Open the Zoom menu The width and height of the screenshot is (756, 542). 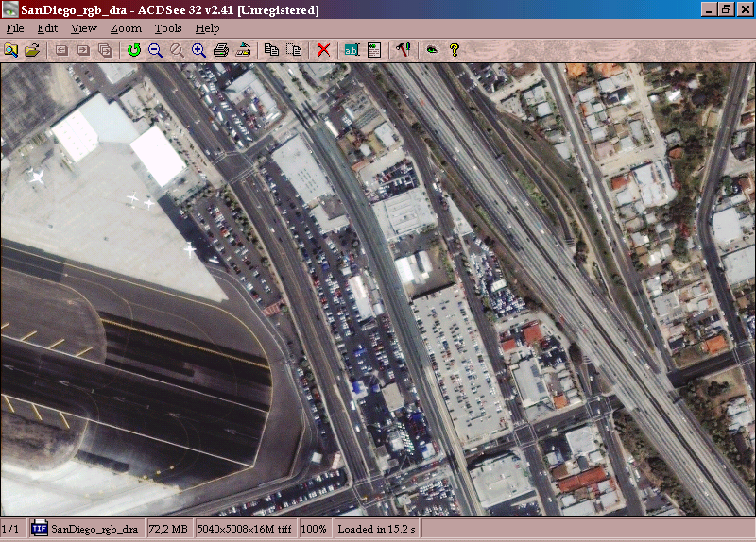126,28
